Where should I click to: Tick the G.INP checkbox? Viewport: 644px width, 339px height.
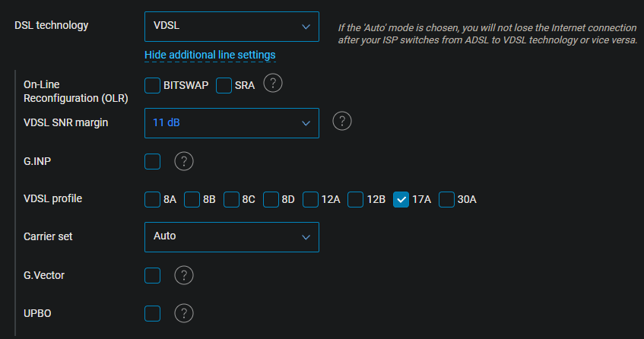(152, 161)
